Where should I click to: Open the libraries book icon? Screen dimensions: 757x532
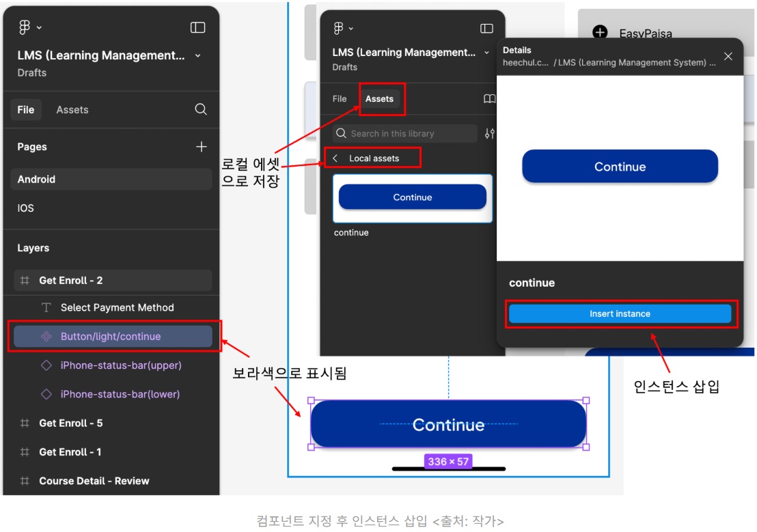[490, 99]
